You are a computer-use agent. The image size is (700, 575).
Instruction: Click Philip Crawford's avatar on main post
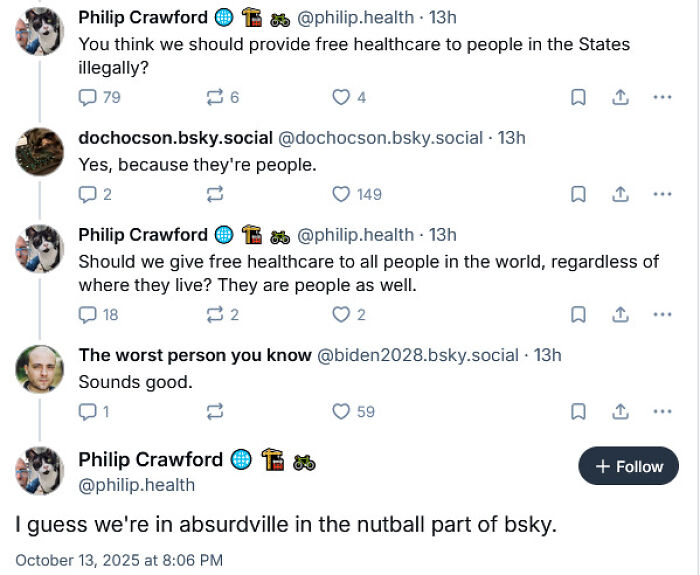tap(40, 472)
